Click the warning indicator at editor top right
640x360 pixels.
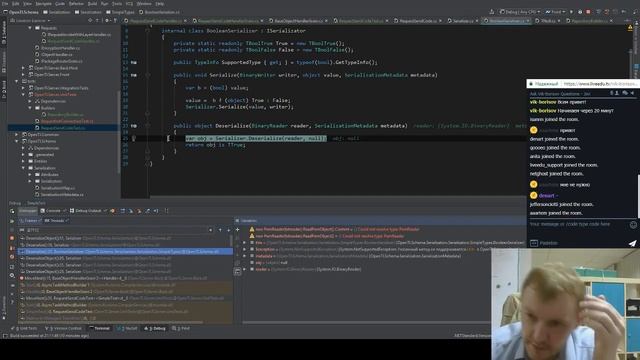tap(630, 28)
